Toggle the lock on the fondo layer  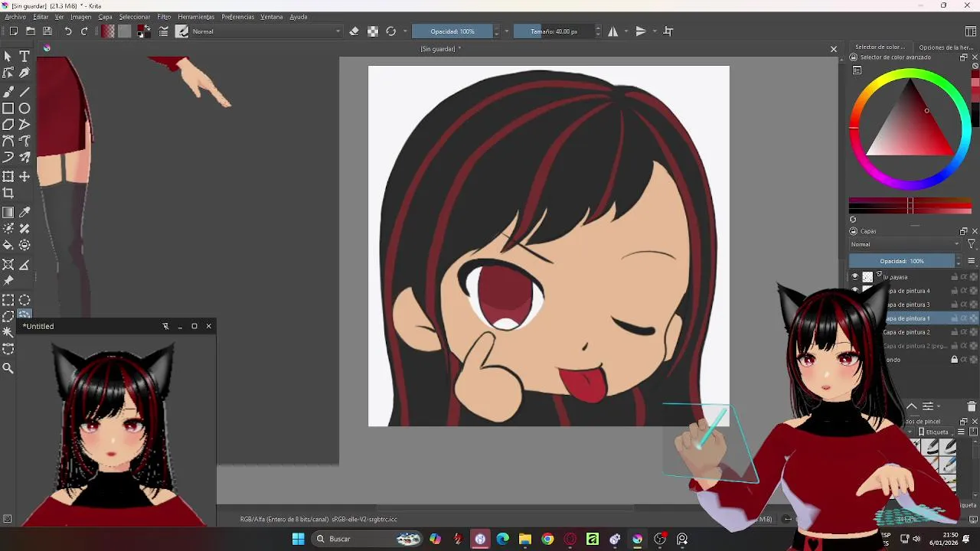pos(955,360)
